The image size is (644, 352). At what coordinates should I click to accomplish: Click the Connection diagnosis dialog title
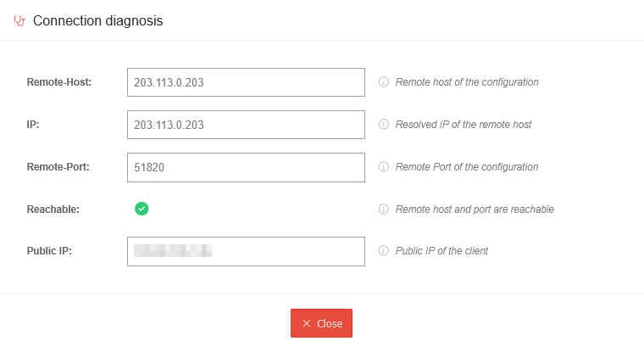tap(97, 21)
